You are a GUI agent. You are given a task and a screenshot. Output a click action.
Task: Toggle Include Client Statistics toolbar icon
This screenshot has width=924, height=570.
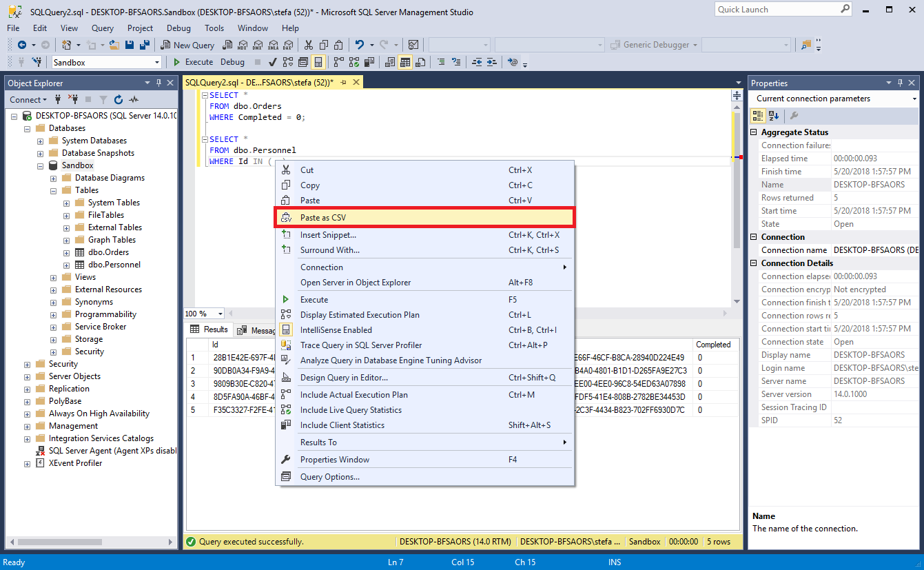[x=369, y=62]
